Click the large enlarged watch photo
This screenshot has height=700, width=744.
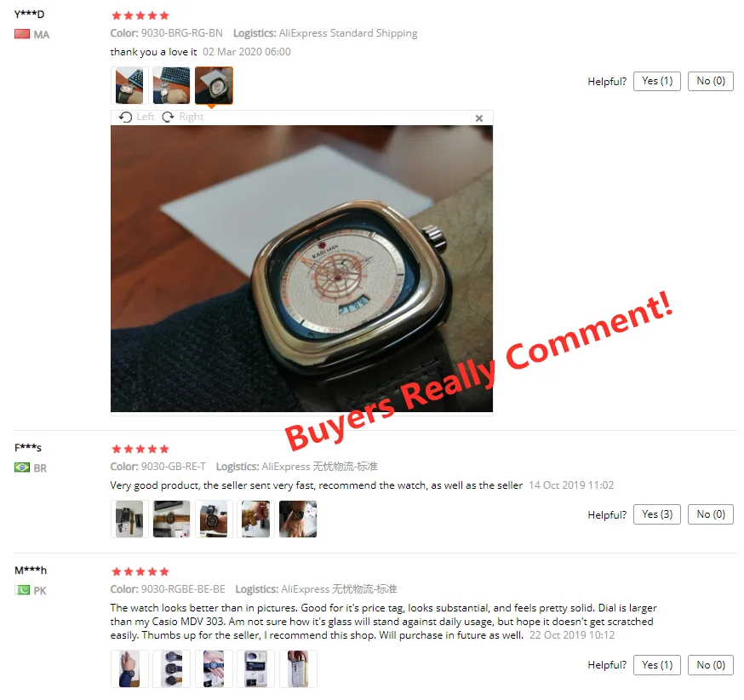click(302, 268)
